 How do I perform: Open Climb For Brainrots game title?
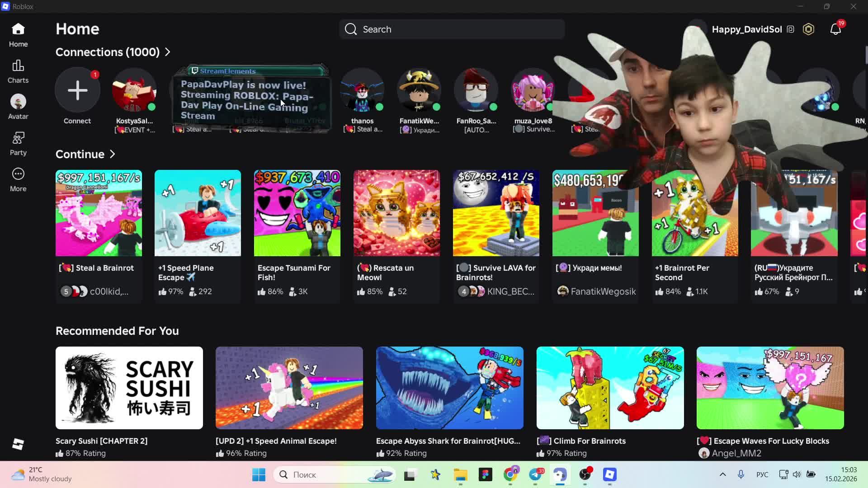pos(589,441)
